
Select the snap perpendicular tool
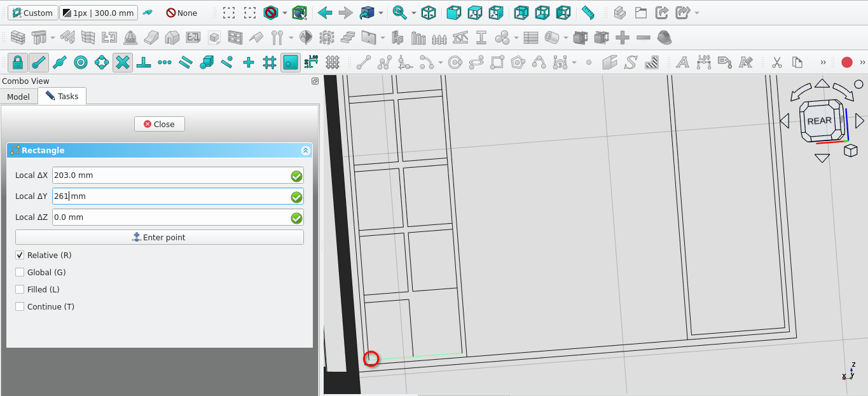144,62
